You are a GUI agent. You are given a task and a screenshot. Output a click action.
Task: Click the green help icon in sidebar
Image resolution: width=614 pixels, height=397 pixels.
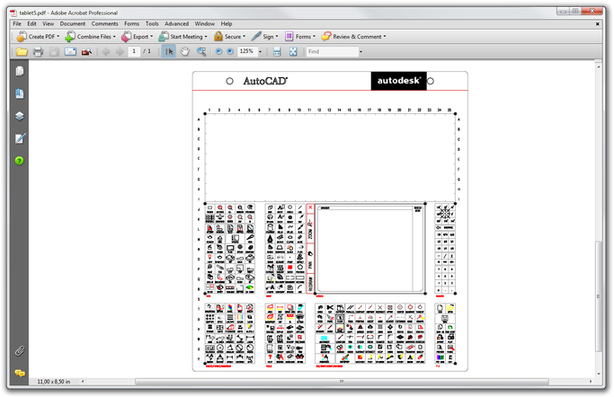point(19,161)
